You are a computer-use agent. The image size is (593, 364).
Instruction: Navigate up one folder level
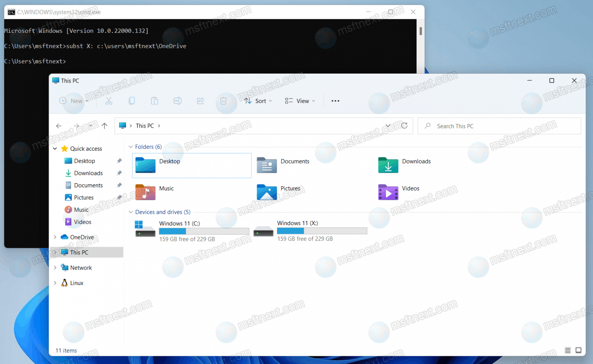pyautogui.click(x=104, y=126)
